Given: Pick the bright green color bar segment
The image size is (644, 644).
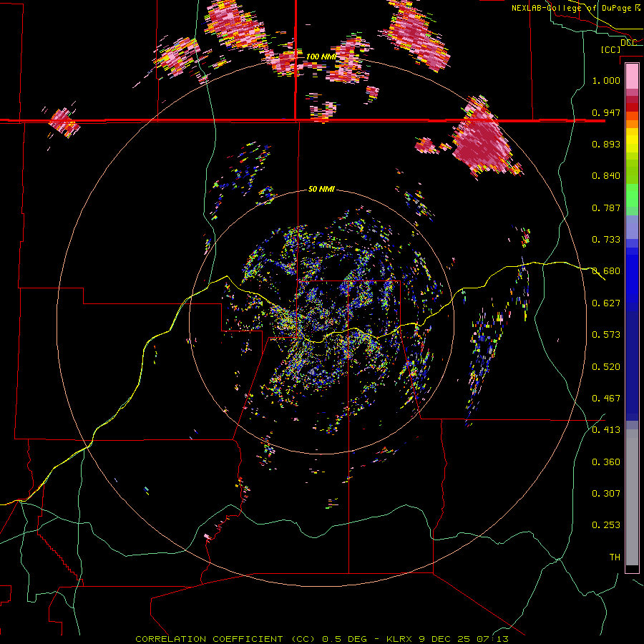Looking at the screenshot, I should coord(632,195).
